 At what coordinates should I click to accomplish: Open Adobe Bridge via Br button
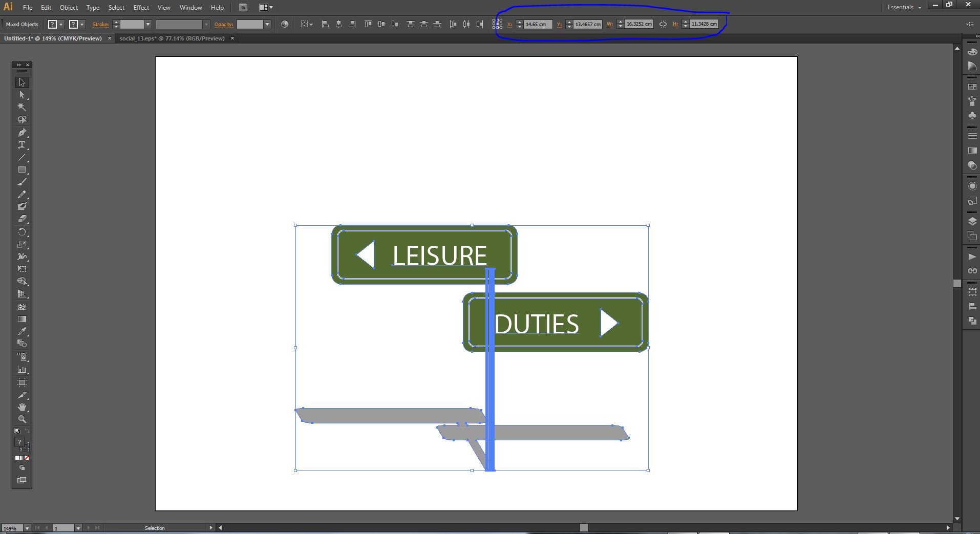click(x=243, y=8)
